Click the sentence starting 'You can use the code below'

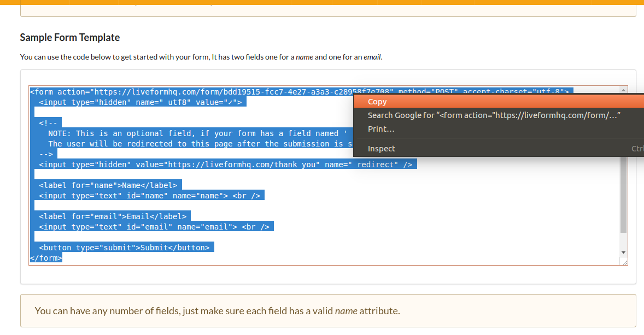coord(201,57)
